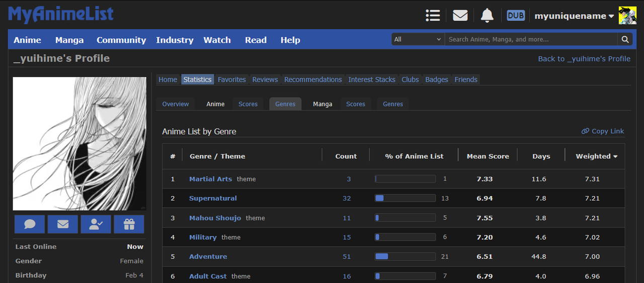Sort by the Weighted column arrow

(615, 156)
